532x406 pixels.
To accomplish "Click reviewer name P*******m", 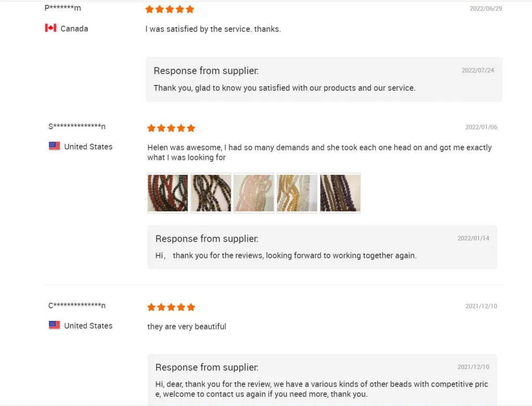I will [62, 8].
